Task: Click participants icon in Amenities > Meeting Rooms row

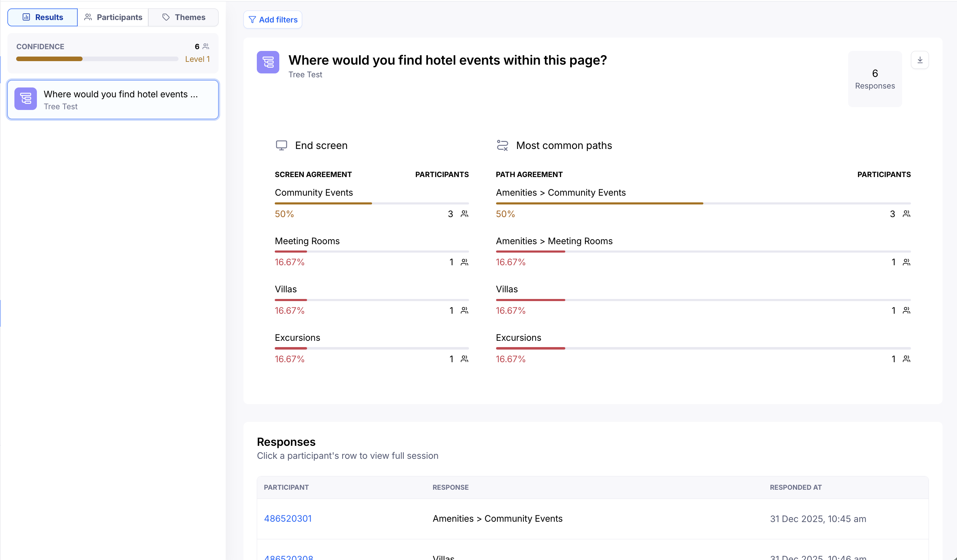Action: tap(906, 262)
